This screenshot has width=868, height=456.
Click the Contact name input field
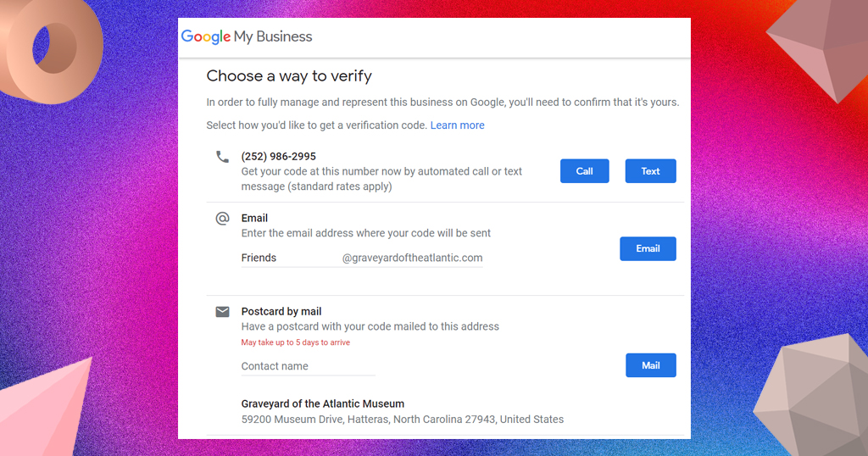tap(309, 366)
